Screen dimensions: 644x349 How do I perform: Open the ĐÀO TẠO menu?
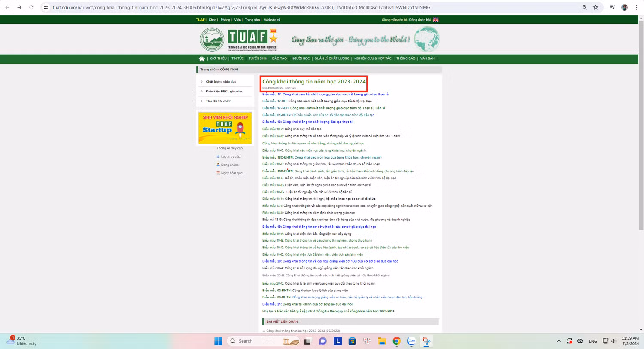(279, 58)
